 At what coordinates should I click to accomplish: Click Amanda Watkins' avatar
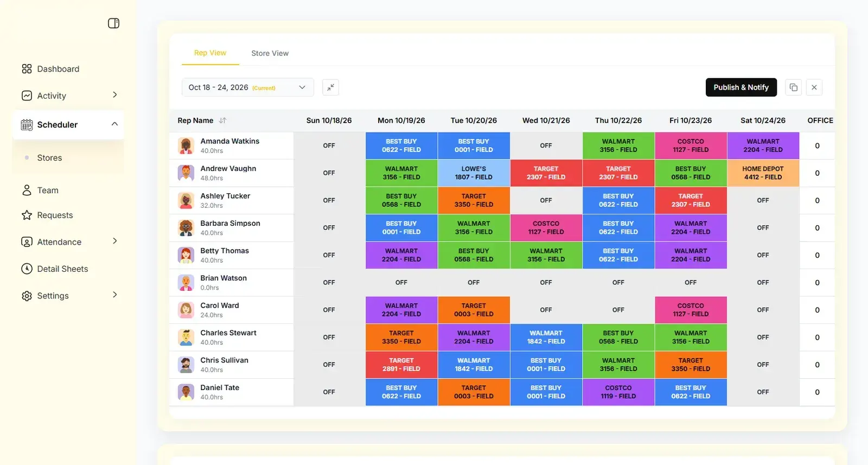[x=186, y=145]
